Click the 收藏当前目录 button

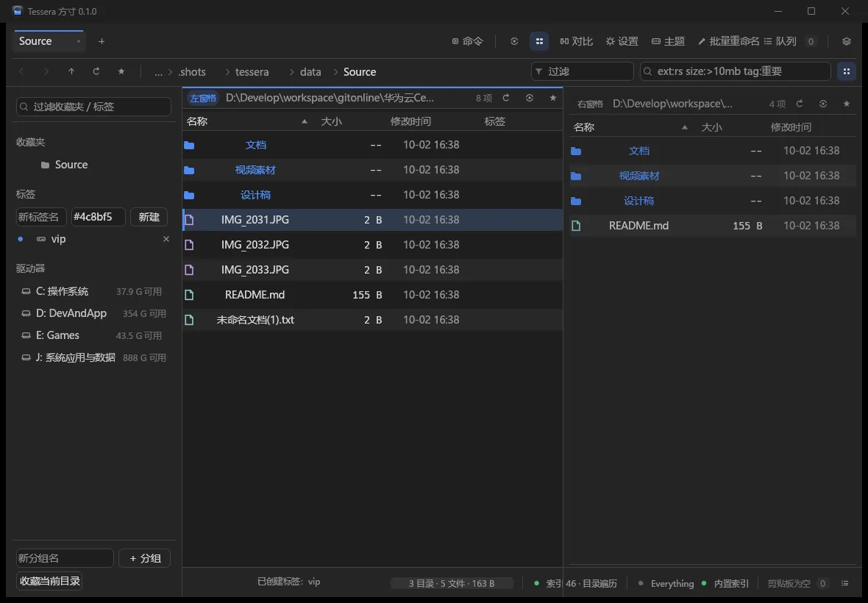point(50,581)
